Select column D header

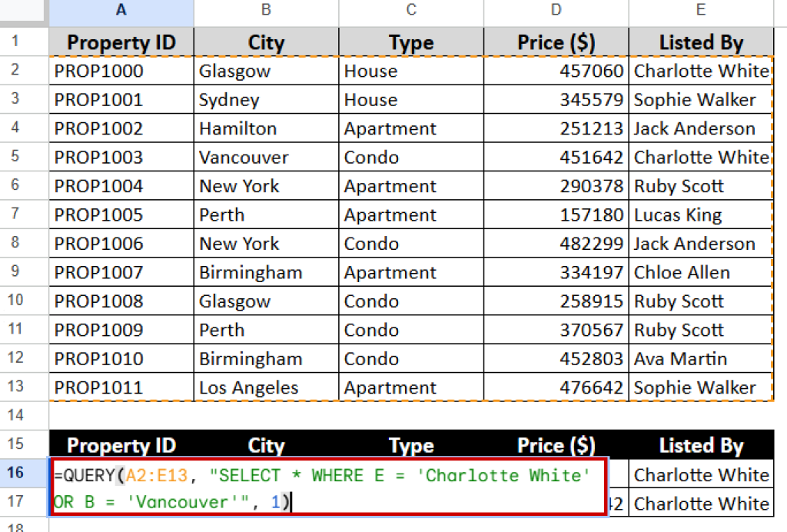pyautogui.click(x=556, y=10)
